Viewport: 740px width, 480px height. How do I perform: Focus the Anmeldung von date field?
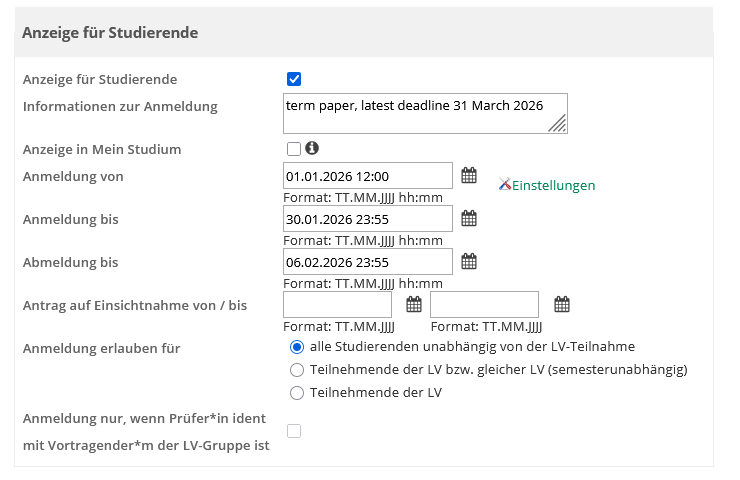pos(368,176)
